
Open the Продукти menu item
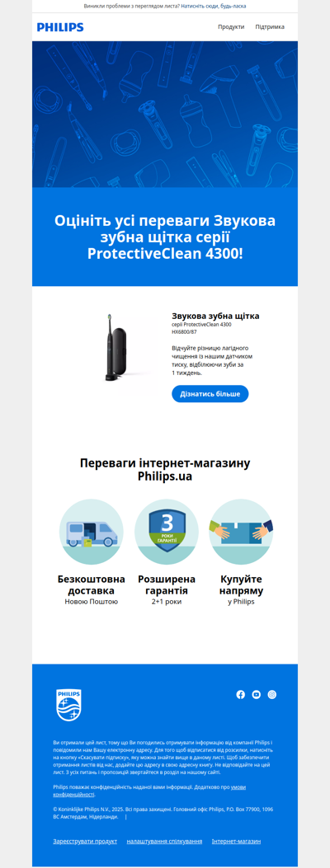[x=231, y=26]
